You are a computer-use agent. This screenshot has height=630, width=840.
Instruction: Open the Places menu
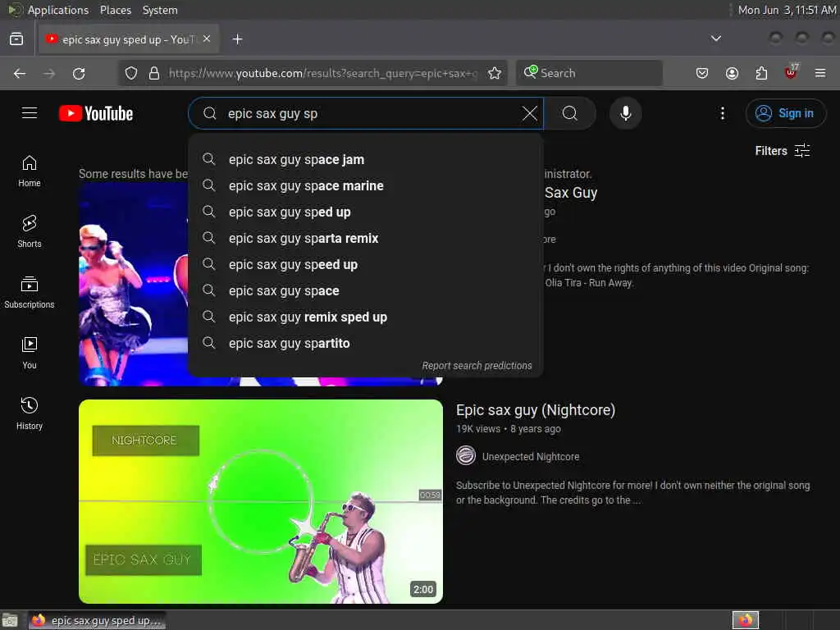point(116,10)
